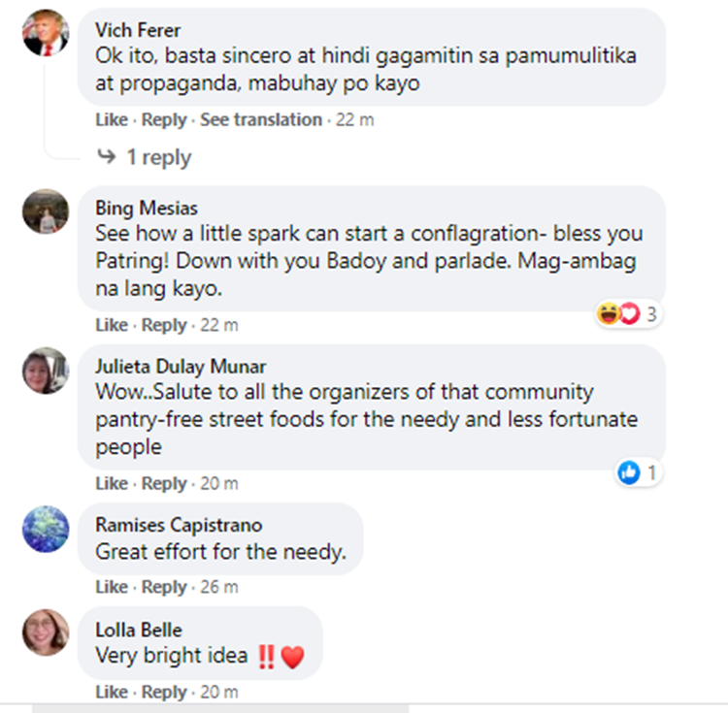Click Bing Mesias's avatar thumbnail

pyautogui.click(x=46, y=211)
